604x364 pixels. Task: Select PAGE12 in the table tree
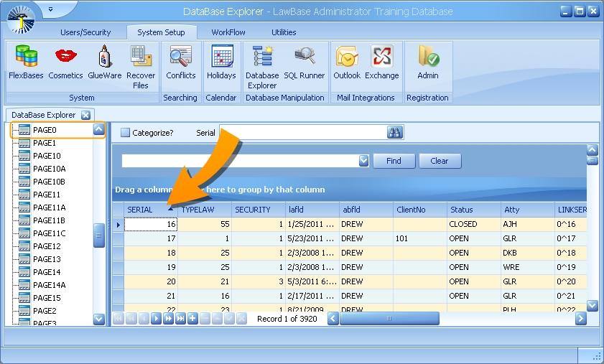point(47,246)
